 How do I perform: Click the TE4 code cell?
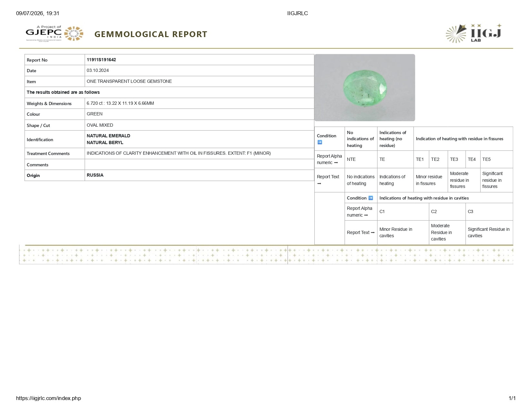click(473, 159)
